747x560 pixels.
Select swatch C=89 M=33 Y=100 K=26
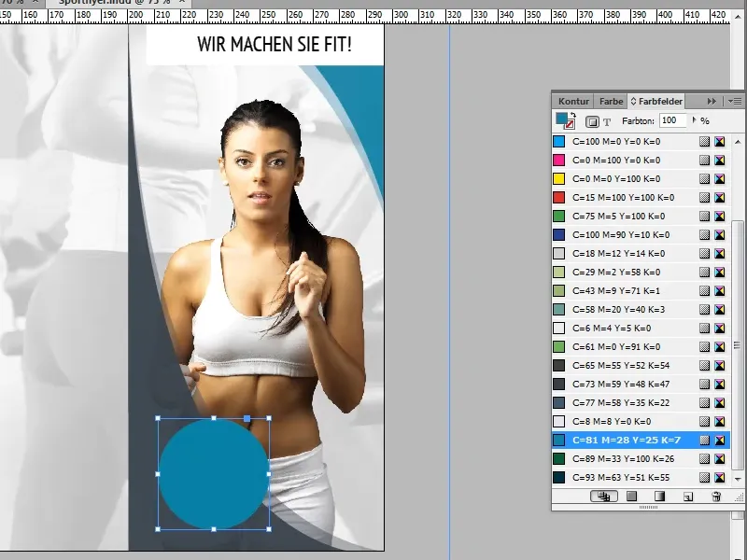[x=641, y=459]
